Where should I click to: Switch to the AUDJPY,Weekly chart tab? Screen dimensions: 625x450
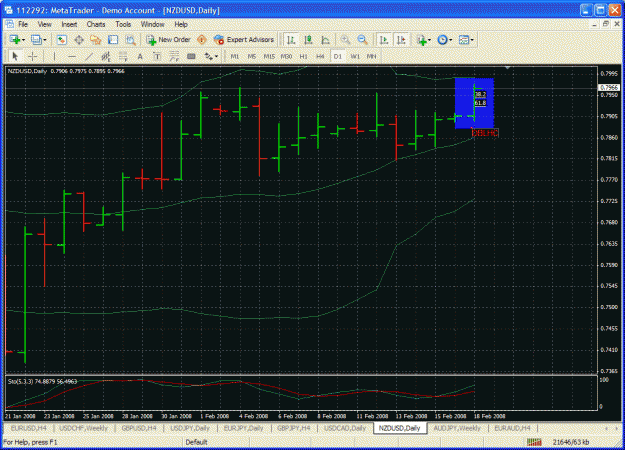tap(457, 428)
